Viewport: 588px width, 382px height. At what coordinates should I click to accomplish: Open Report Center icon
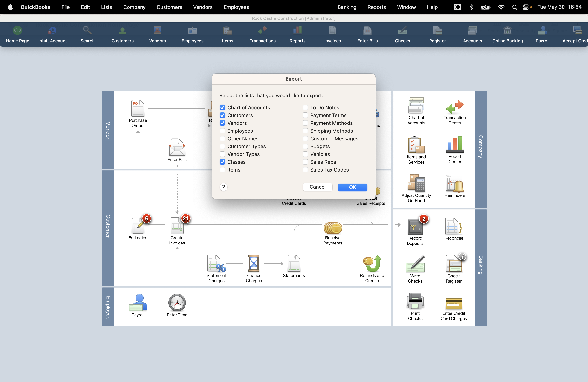[x=455, y=144]
